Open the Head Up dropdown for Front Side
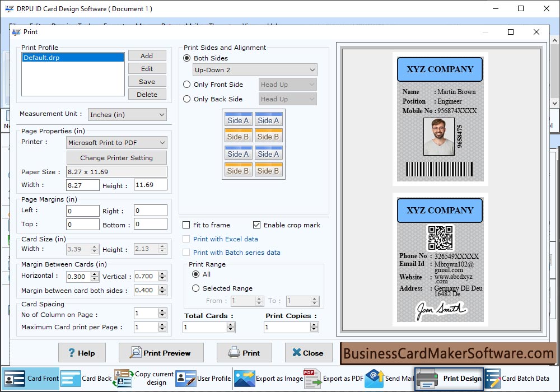Image resolution: width=560 pixels, height=392 pixels. click(x=287, y=84)
